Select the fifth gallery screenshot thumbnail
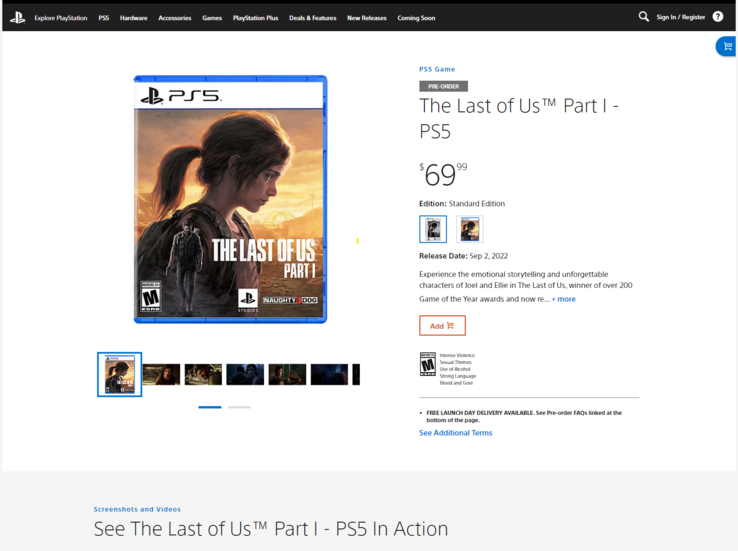This screenshot has width=738, height=551. tap(287, 375)
